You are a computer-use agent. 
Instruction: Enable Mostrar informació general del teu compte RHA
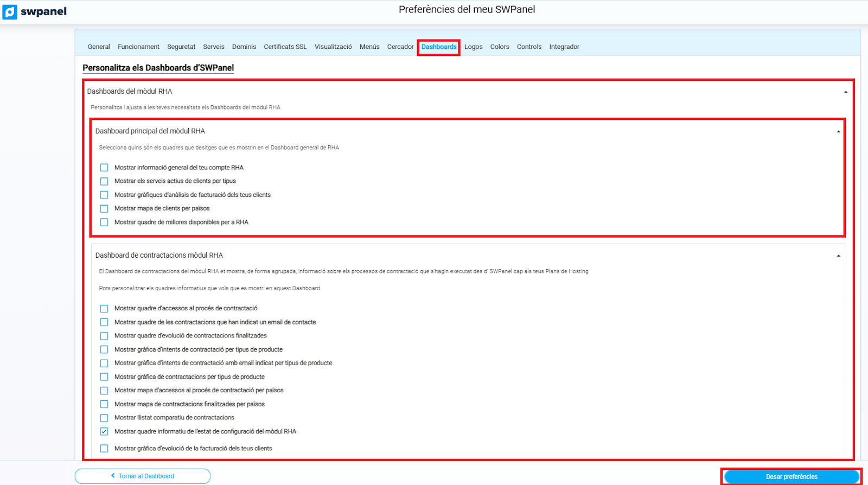(104, 168)
